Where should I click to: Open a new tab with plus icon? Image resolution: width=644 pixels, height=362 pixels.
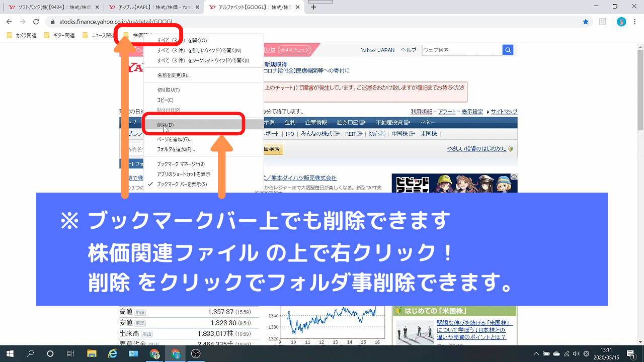(x=314, y=7)
